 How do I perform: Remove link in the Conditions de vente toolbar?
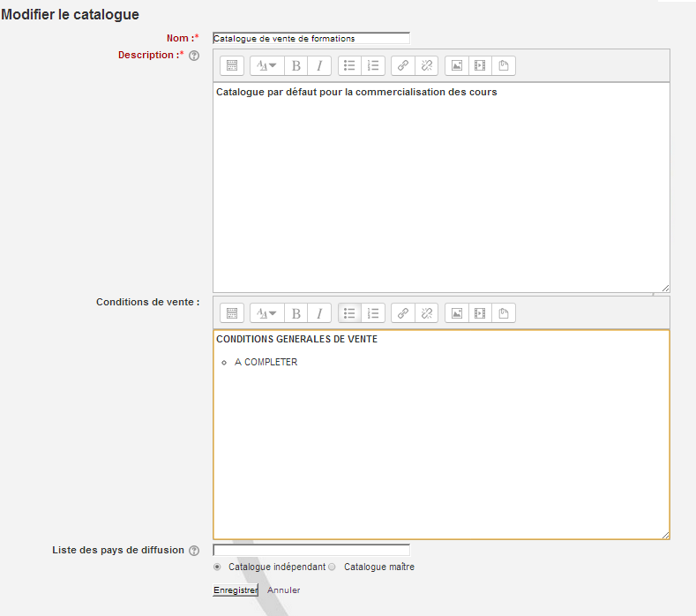click(x=426, y=313)
